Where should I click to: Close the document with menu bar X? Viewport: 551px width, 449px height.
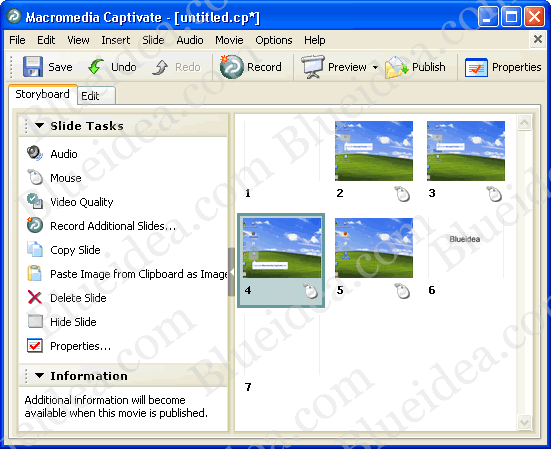(537, 39)
